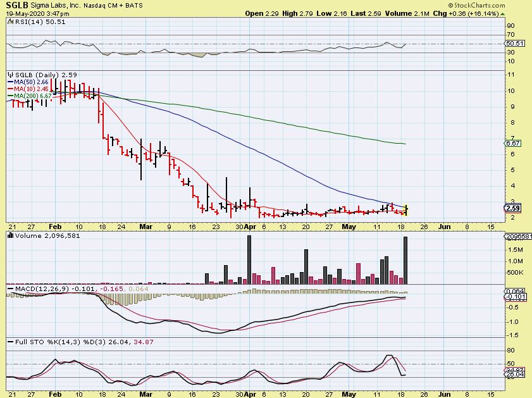Screen dimensions: 532x398
Task: Click the MACD(12,26,9) indicator label
Action: [x=42, y=289]
